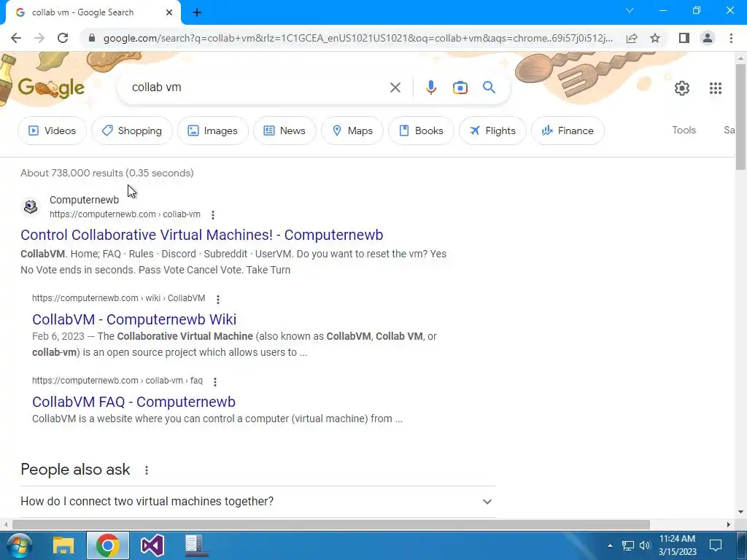Open options for wiki › CollabVM result

click(x=217, y=299)
